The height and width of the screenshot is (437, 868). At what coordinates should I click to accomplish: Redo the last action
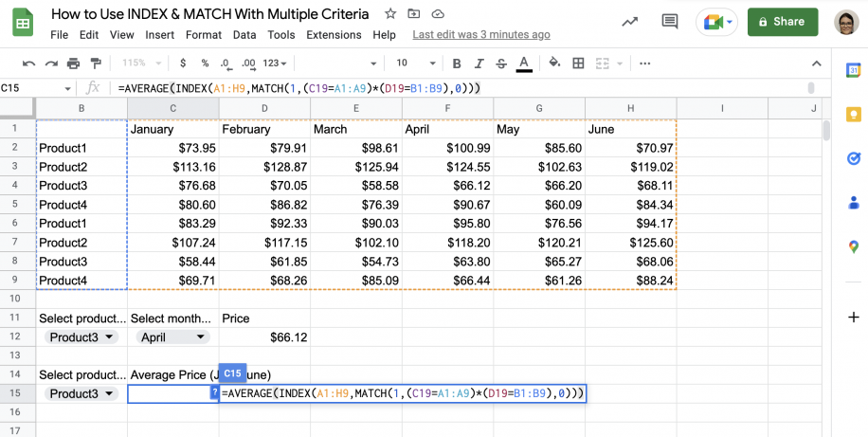coord(51,64)
